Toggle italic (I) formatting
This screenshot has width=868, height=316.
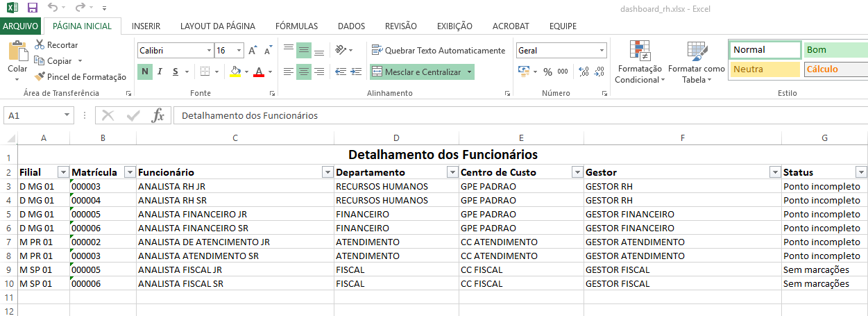(x=160, y=72)
